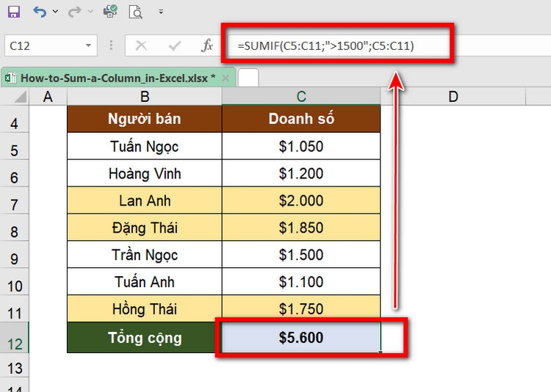Image resolution: width=551 pixels, height=392 pixels.
Task: Click the cell with value $1.850
Action: [x=301, y=228]
